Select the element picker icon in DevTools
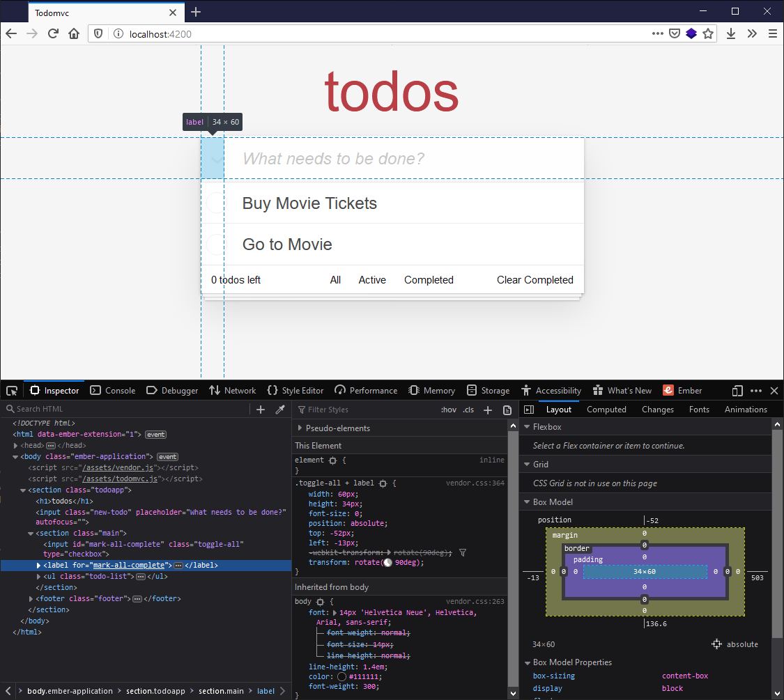 (x=11, y=390)
